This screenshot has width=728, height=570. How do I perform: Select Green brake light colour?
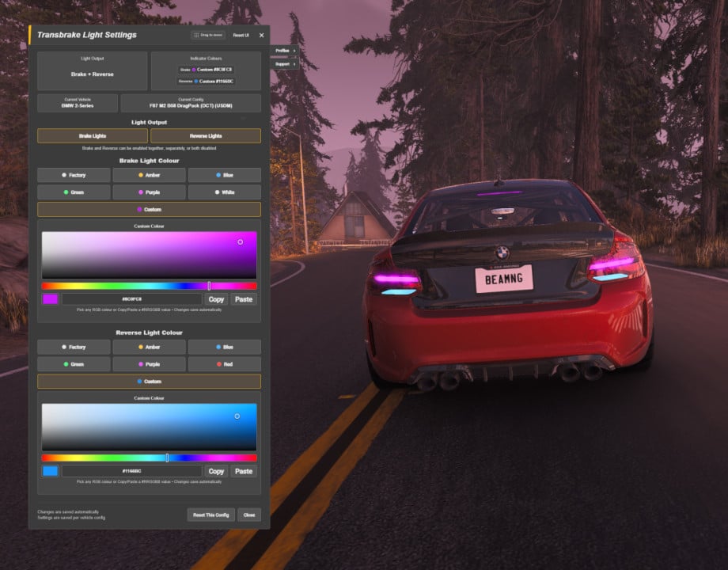coord(74,192)
